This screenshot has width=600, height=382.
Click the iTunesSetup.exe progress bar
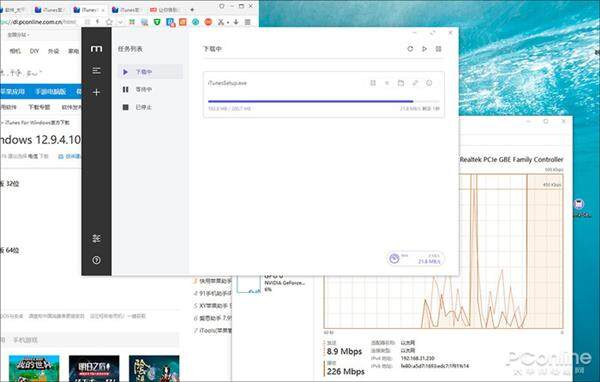(x=324, y=101)
